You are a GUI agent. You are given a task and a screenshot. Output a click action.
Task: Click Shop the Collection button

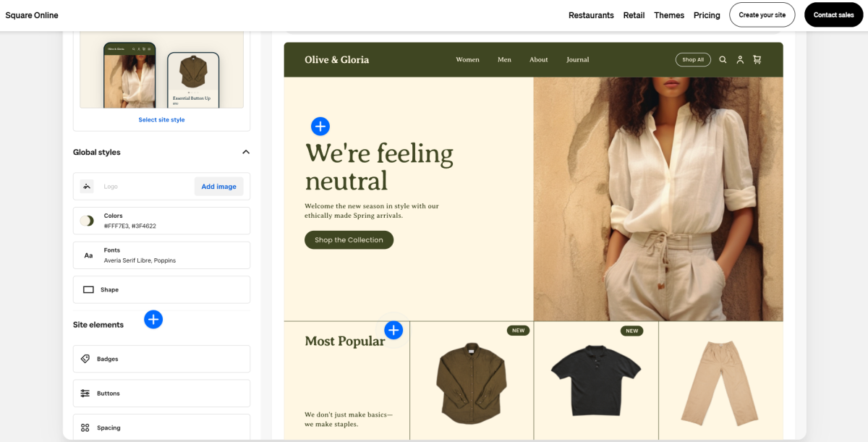click(x=349, y=240)
